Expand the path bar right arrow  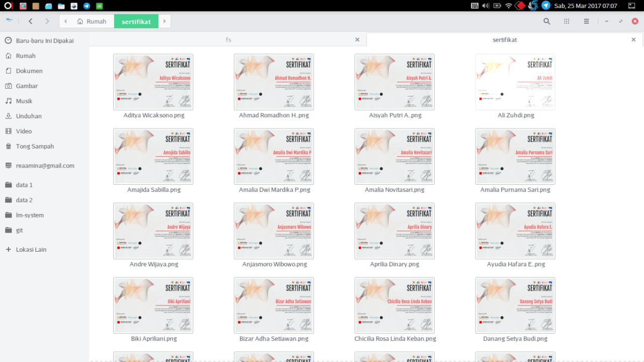164,21
